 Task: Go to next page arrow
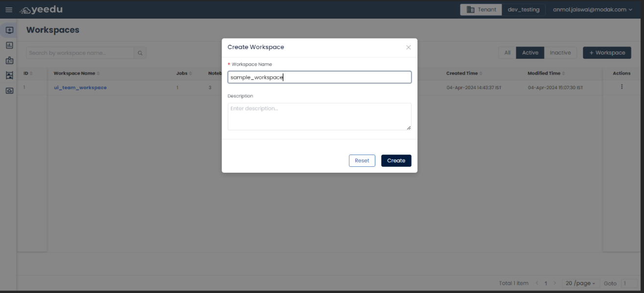click(x=554, y=283)
